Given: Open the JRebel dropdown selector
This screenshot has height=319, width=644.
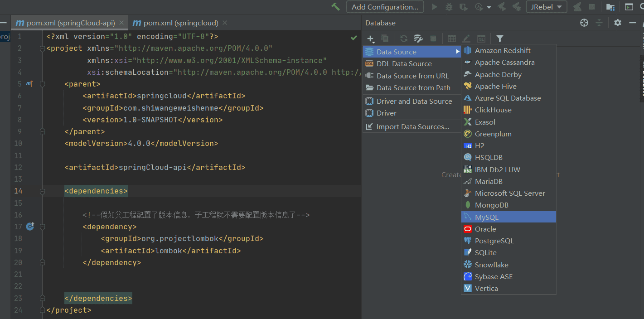Looking at the screenshot, I should coord(547,7).
